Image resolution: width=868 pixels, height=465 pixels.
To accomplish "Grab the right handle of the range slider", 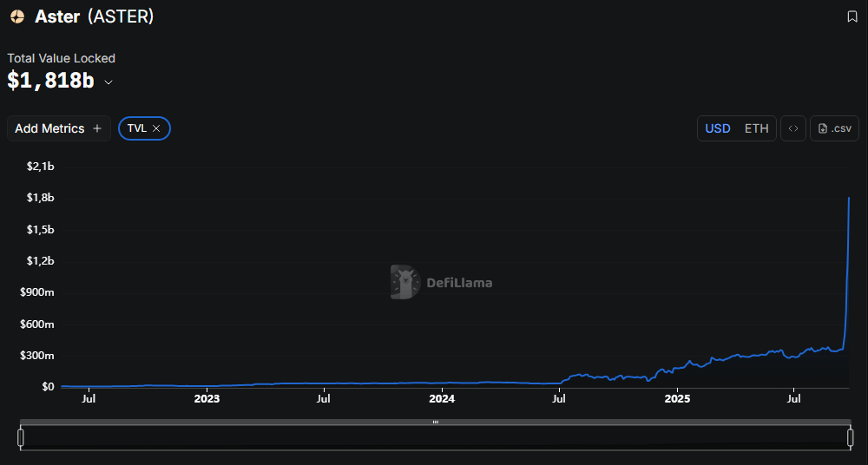I will click(851, 437).
